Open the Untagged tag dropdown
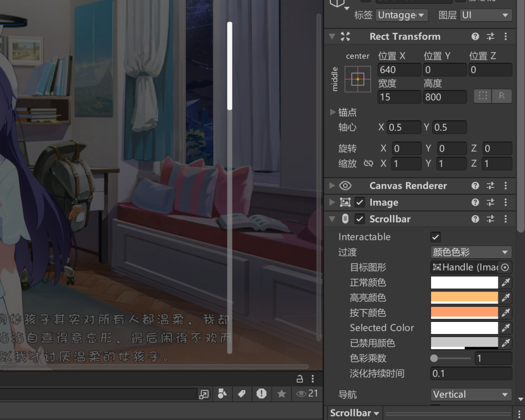The height and width of the screenshot is (420, 525). pyautogui.click(x=402, y=15)
